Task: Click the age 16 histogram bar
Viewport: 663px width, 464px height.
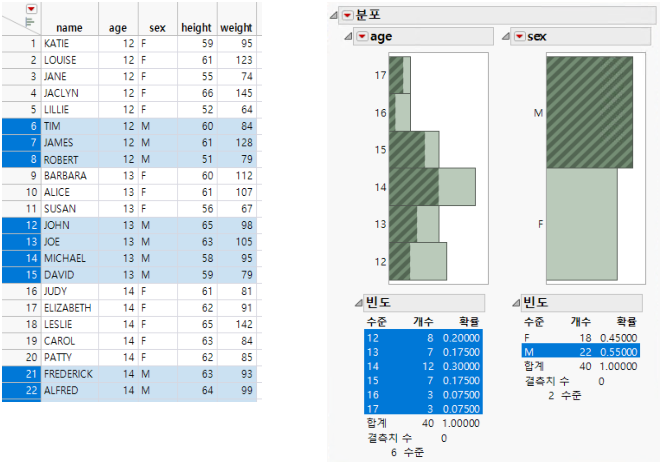Action: [x=400, y=112]
